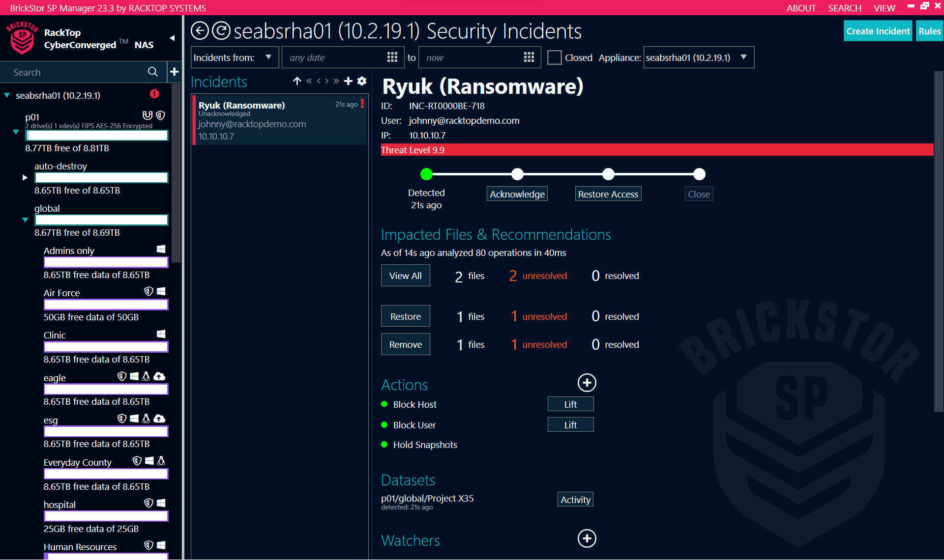Click the cloud icon on eagle dataset
The width and height of the screenshot is (944, 560).
click(x=159, y=376)
